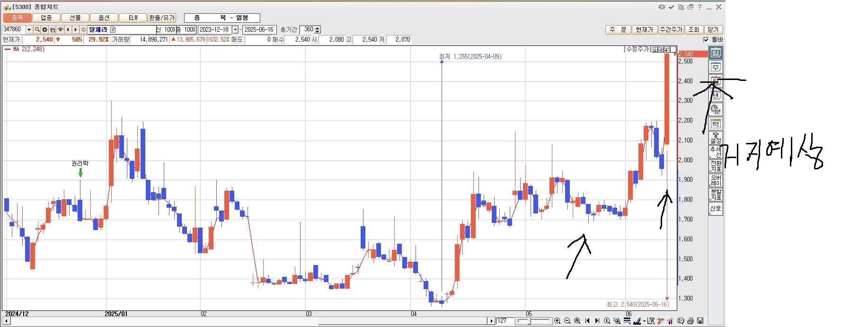868x327 pixels.
Task: Toggle the daily (일) chart period button
Action: (716, 53)
